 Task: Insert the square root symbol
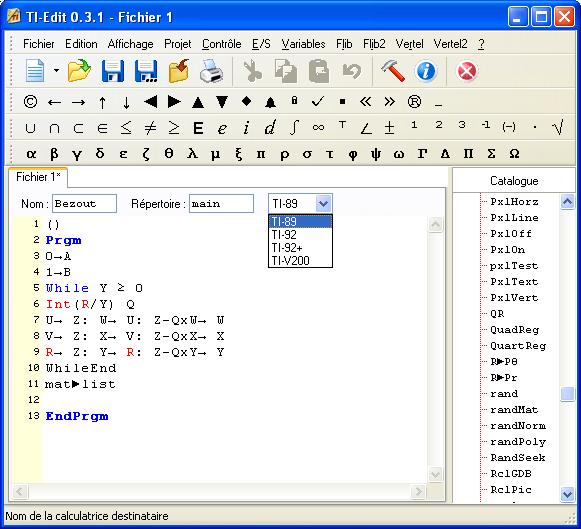click(558, 127)
